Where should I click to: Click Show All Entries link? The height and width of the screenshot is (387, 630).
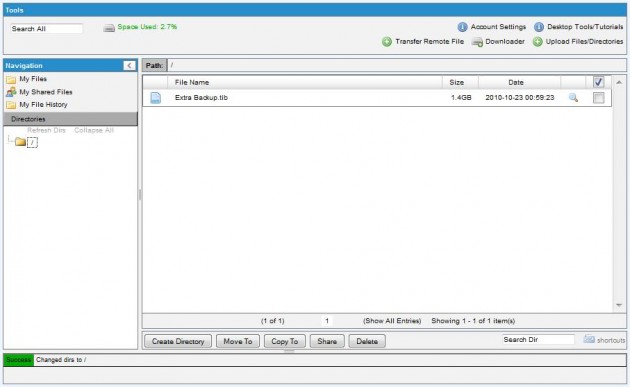pos(392,321)
